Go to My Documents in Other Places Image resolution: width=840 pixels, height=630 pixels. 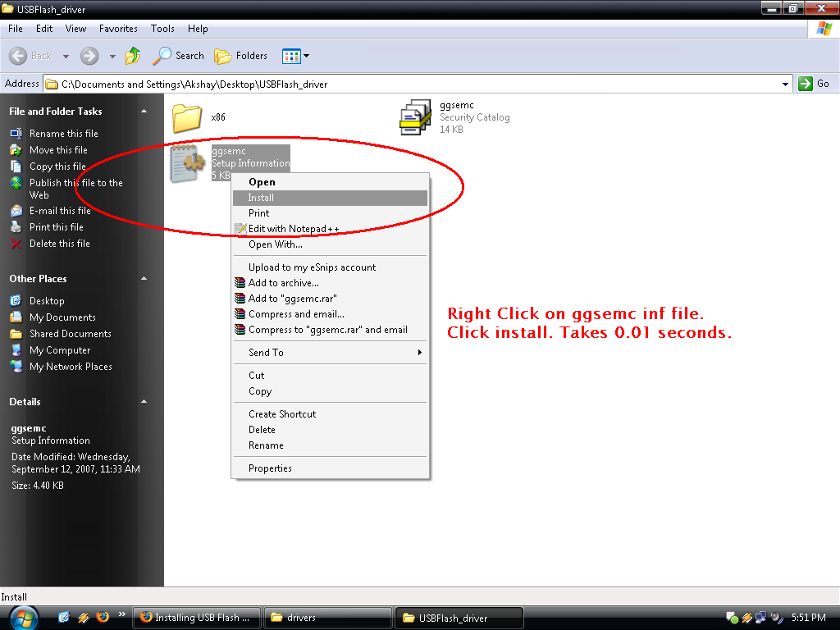62,317
